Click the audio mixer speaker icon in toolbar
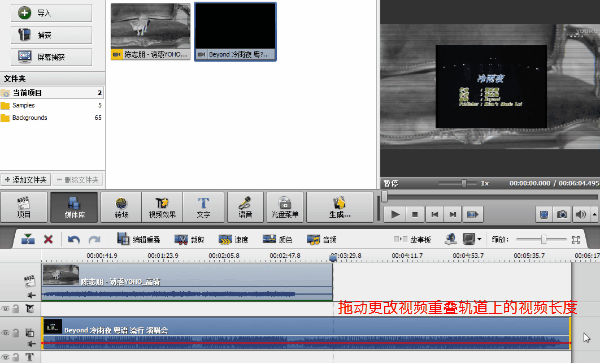Image resolution: width=600 pixels, height=363 pixels. pyautogui.click(x=450, y=239)
